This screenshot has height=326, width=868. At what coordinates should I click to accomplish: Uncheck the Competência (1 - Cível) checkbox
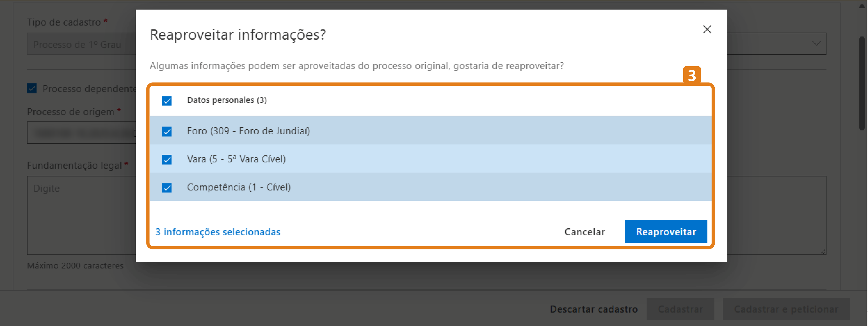(x=167, y=187)
